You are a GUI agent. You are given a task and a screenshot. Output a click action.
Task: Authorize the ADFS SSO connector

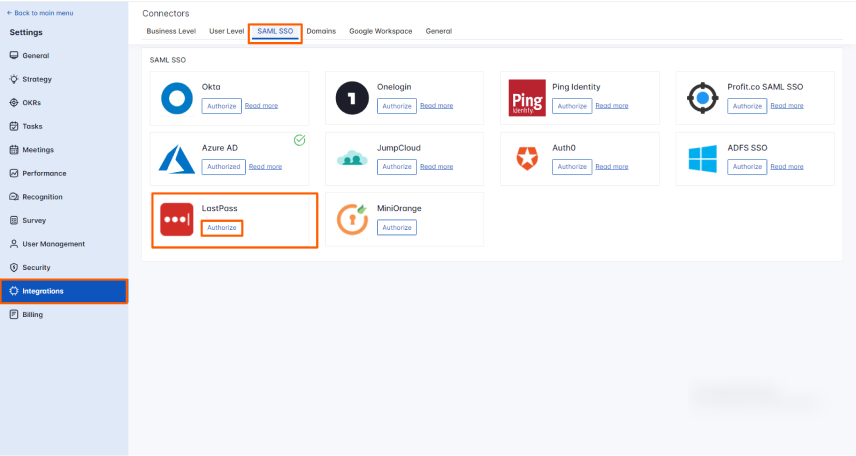click(x=747, y=167)
